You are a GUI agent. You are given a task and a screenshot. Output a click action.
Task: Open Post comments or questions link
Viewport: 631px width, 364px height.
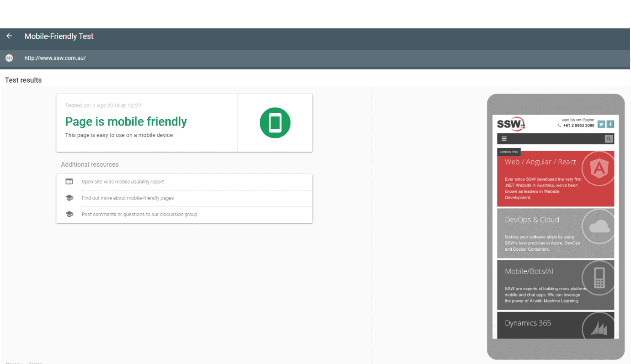(139, 214)
